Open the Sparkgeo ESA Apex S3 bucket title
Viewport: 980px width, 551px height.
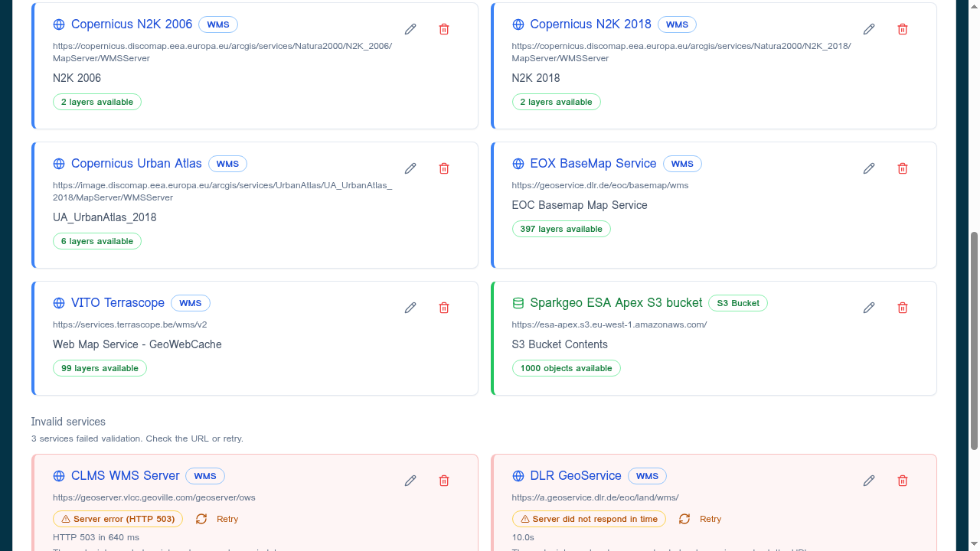616,303
